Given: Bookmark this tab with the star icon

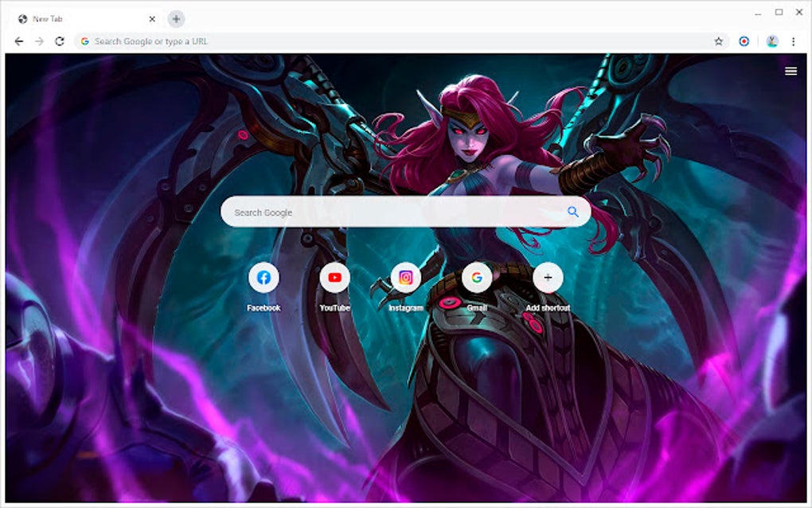Looking at the screenshot, I should coord(718,41).
